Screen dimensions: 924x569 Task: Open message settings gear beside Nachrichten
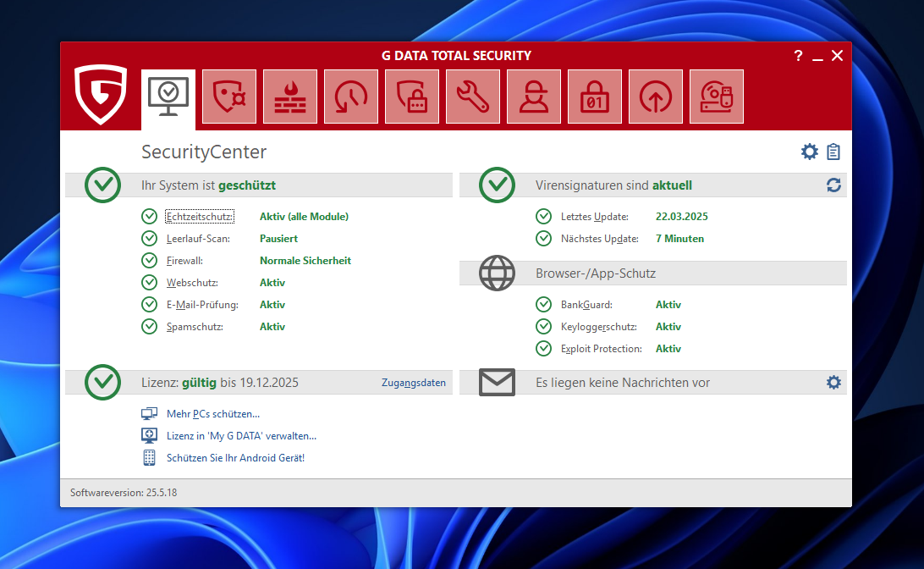pyautogui.click(x=833, y=382)
